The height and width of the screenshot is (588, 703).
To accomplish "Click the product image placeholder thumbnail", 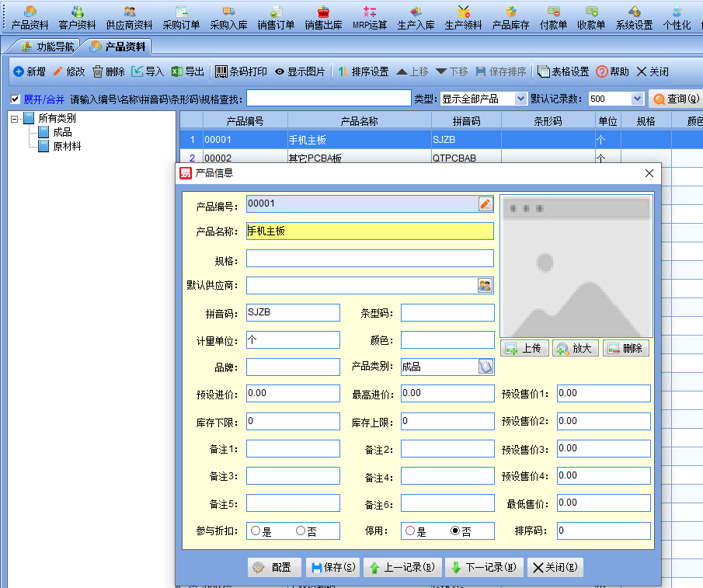I will coord(576,266).
